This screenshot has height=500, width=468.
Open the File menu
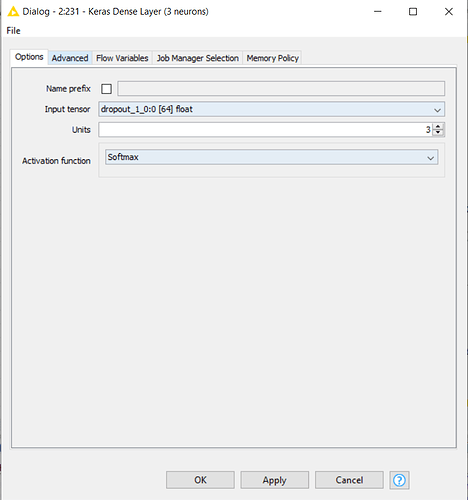(x=13, y=31)
